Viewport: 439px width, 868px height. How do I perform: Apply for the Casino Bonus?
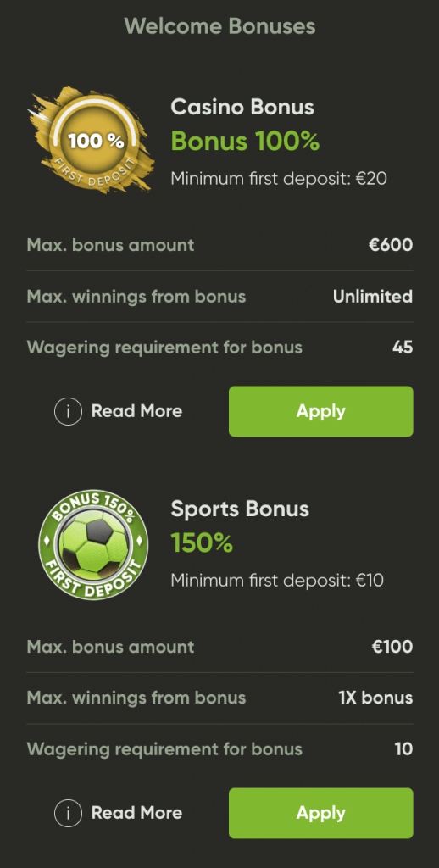[321, 411]
